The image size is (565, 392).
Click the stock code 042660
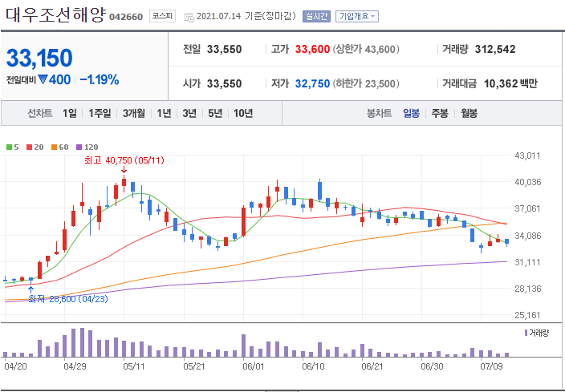[x=126, y=17]
